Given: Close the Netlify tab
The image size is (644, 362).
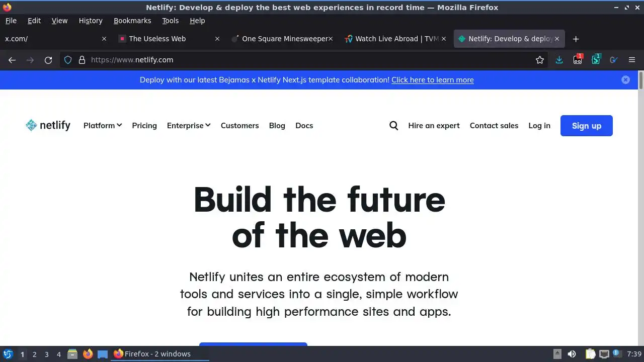Looking at the screenshot, I should pyautogui.click(x=557, y=39).
